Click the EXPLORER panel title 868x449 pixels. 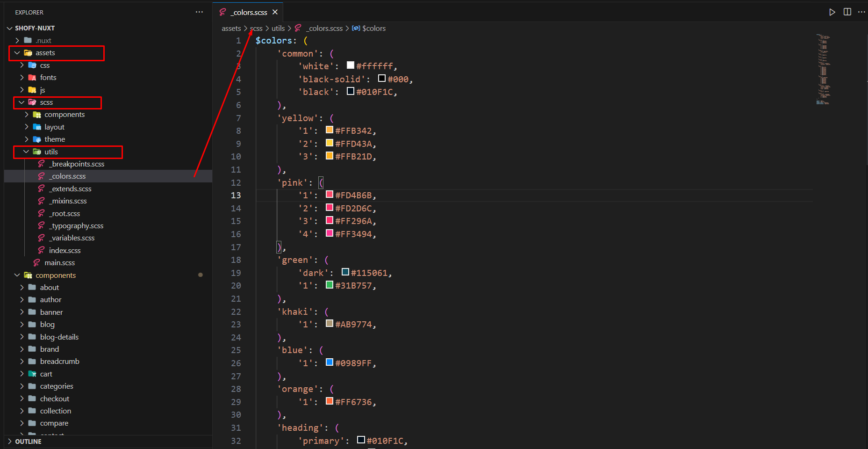click(29, 12)
